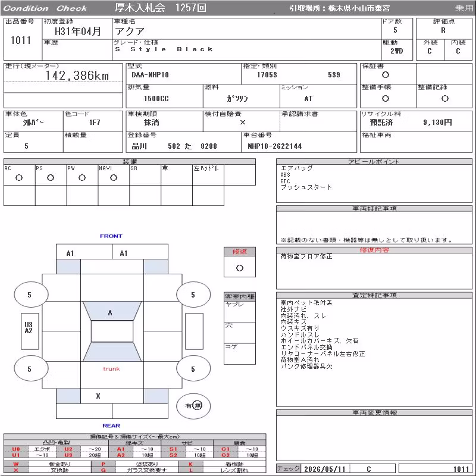Click the grade S Style Black
This screenshot has height=476, width=476.
pyautogui.click(x=164, y=49)
